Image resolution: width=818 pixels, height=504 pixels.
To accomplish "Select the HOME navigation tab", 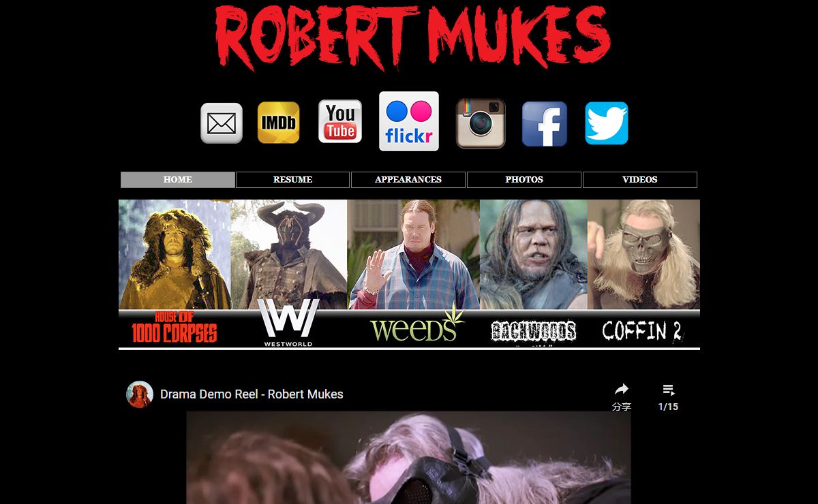I will [178, 180].
